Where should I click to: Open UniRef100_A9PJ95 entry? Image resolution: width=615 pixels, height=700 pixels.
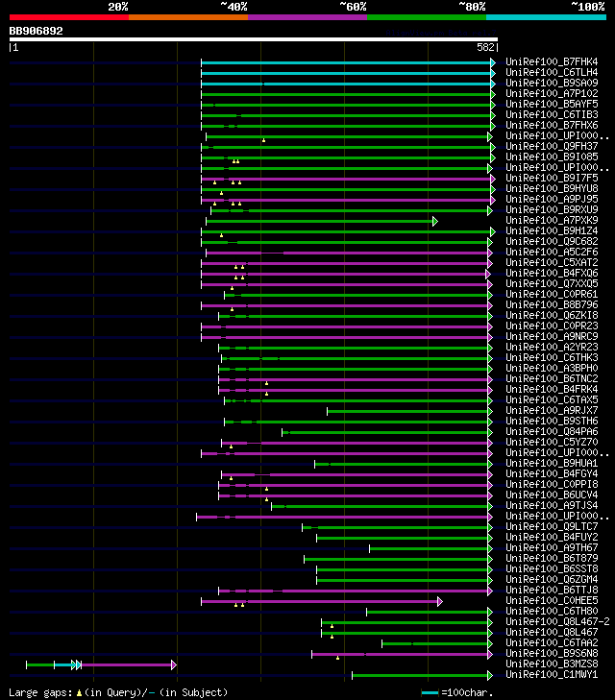point(552,199)
